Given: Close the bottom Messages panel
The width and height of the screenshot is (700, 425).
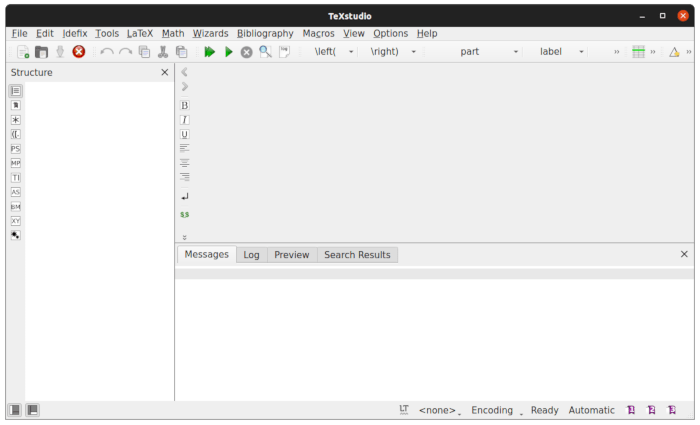Looking at the screenshot, I should pyautogui.click(x=684, y=254).
